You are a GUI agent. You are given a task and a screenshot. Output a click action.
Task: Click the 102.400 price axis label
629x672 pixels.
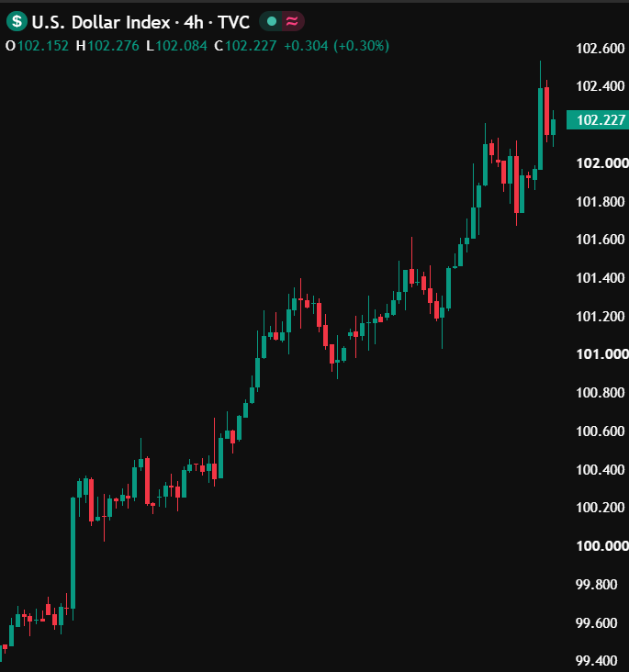600,86
